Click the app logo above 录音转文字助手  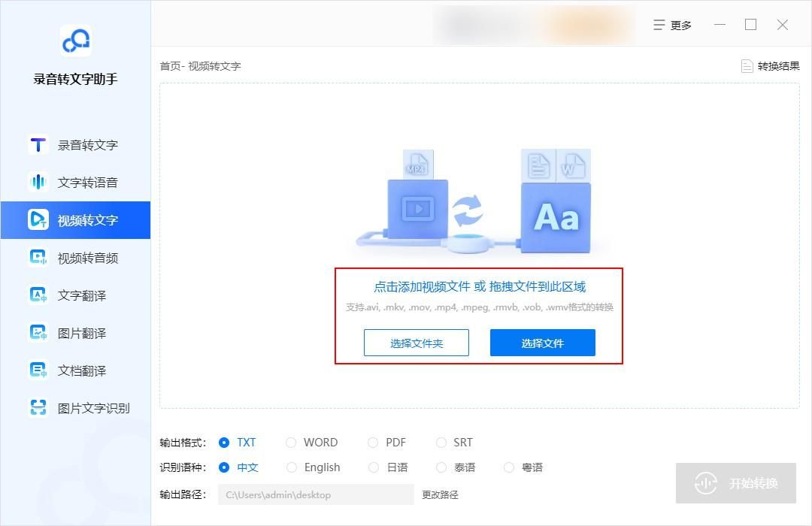pos(76,41)
